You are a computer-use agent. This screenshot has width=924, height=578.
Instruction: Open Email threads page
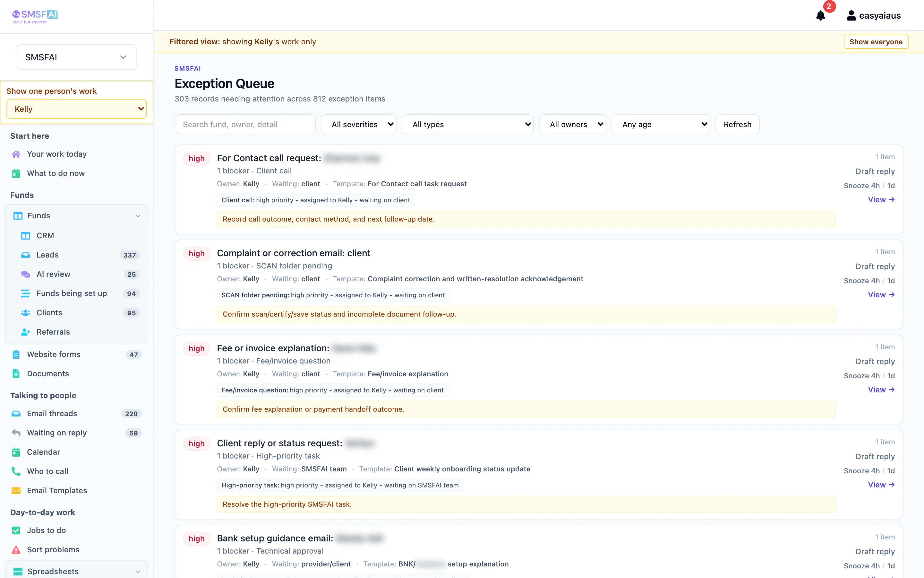pyautogui.click(x=52, y=414)
